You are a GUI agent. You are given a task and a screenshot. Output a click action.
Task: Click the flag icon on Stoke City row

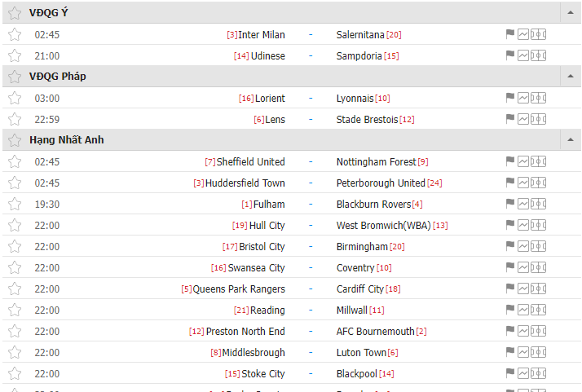[x=510, y=372]
